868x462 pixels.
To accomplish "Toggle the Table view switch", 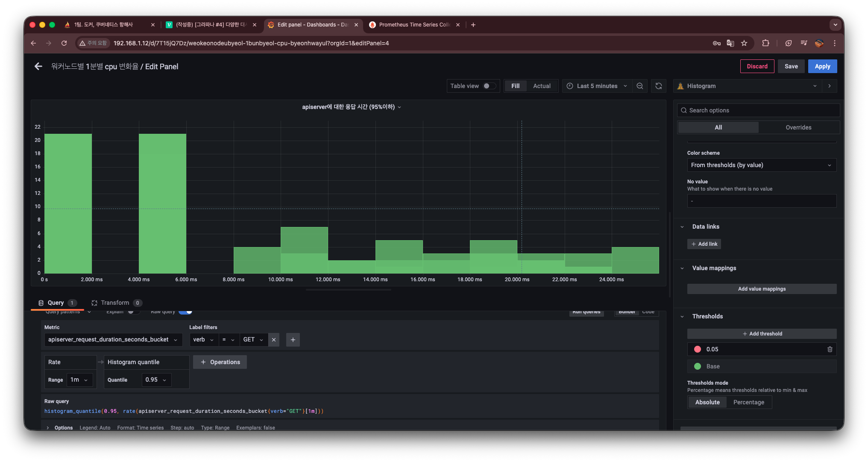I will point(489,86).
